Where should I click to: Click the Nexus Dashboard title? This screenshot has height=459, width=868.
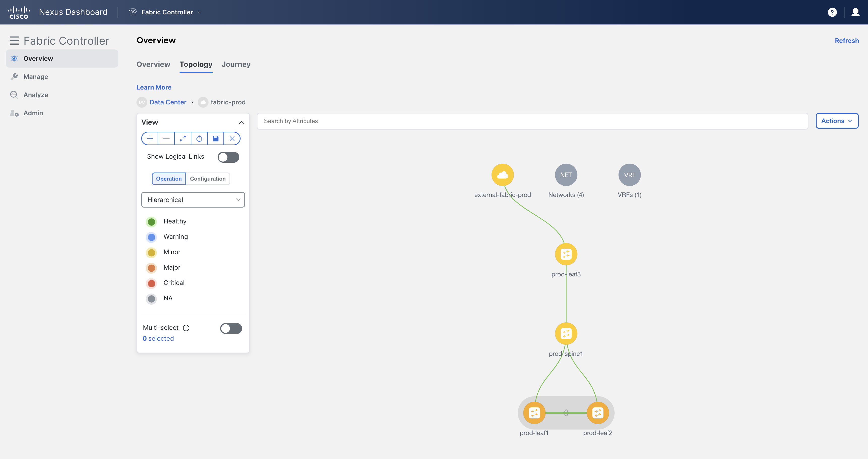[x=73, y=12]
